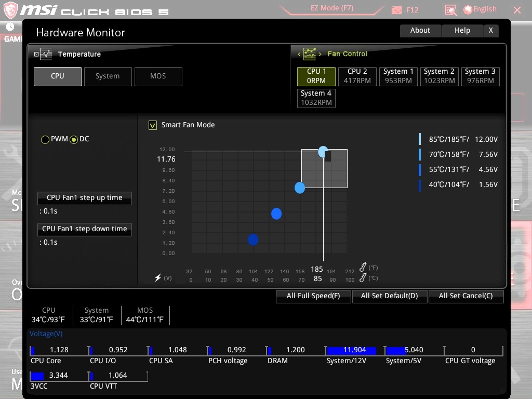This screenshot has height=399, width=532.
Task: Click the Fan Control chart icon
Action: pyautogui.click(x=310, y=54)
